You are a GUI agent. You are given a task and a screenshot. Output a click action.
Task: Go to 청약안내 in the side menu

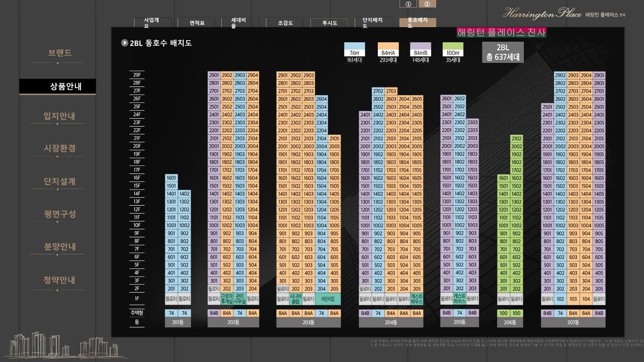(x=60, y=280)
